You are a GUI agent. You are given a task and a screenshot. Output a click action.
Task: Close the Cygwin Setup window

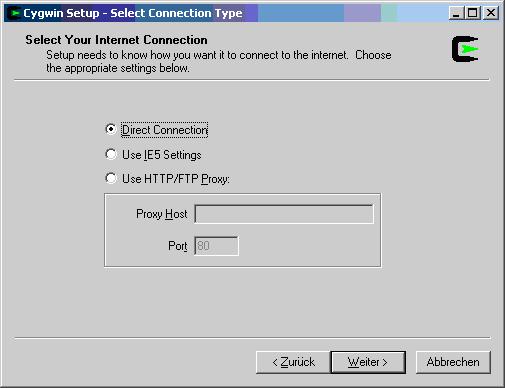pyautogui.click(x=491, y=13)
